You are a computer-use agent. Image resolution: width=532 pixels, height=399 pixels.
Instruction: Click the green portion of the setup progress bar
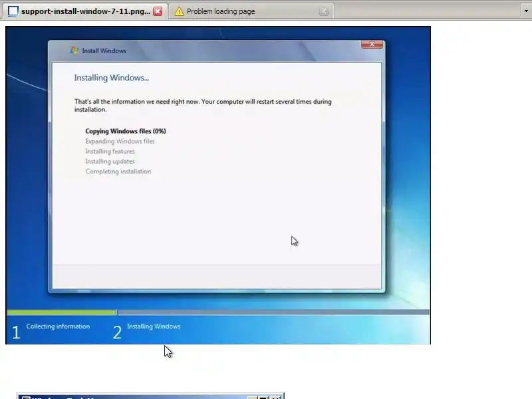(62, 312)
